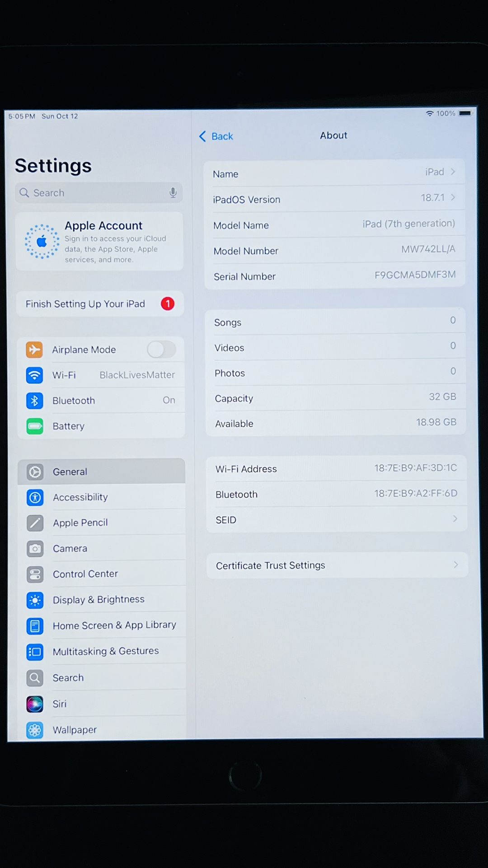The image size is (488, 868).
Task: Open Bluetooth settings via its icon
Action: click(x=34, y=401)
